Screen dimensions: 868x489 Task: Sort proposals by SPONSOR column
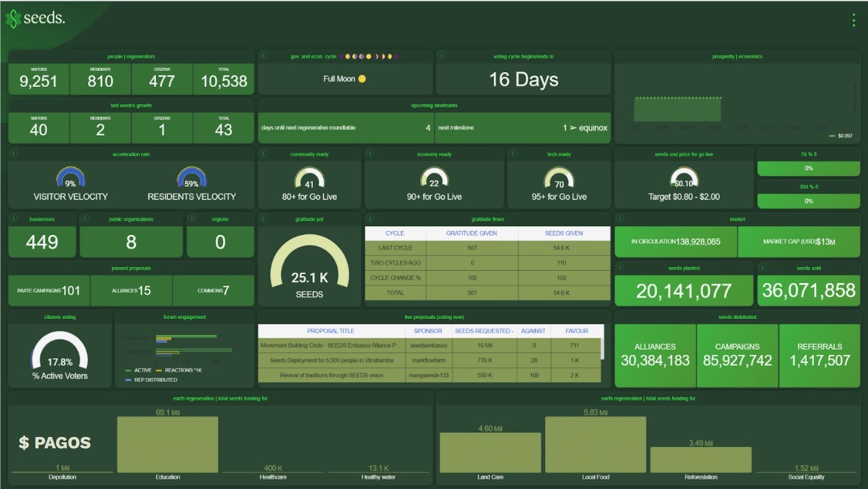tap(428, 331)
